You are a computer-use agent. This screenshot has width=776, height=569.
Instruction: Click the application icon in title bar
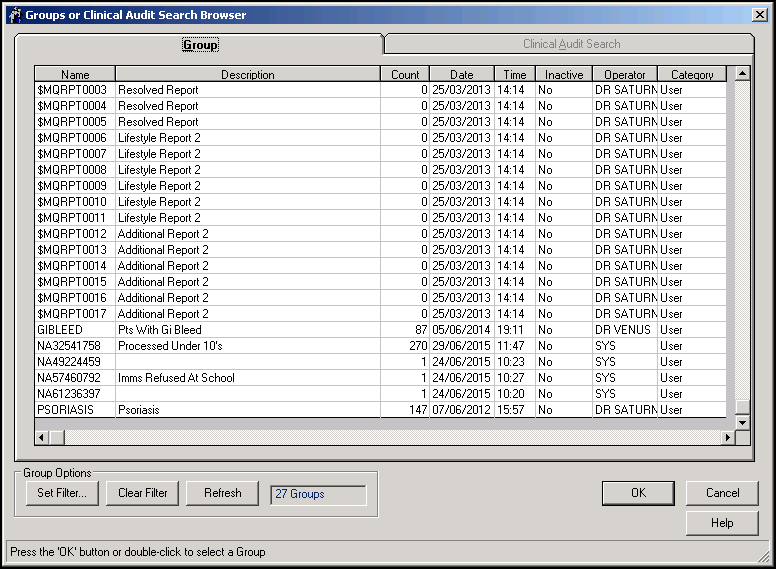point(13,15)
